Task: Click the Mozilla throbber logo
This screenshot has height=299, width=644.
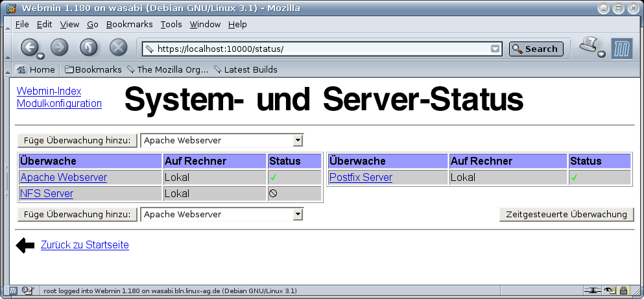Action: 621,48
